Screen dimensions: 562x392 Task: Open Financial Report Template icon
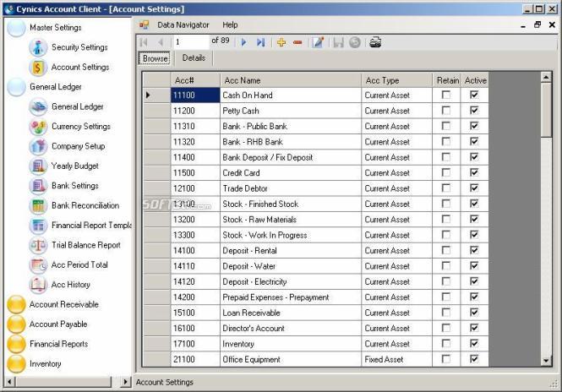[38, 226]
